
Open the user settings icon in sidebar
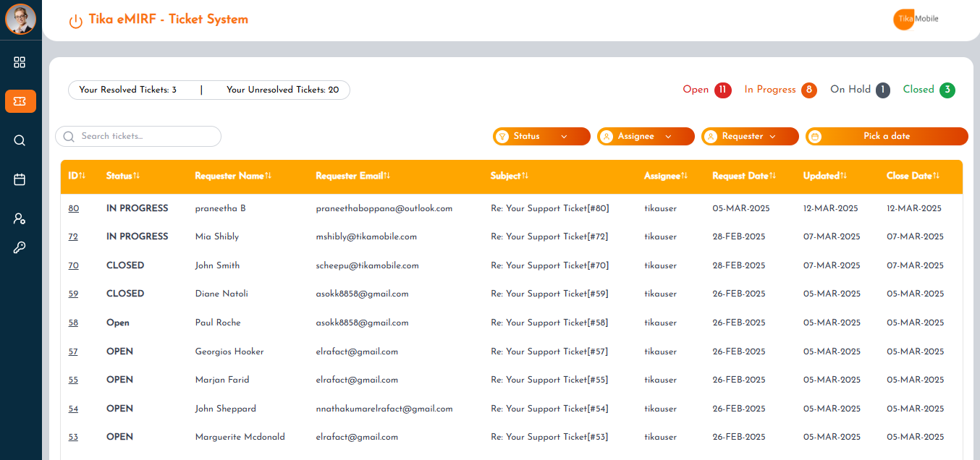click(x=20, y=218)
